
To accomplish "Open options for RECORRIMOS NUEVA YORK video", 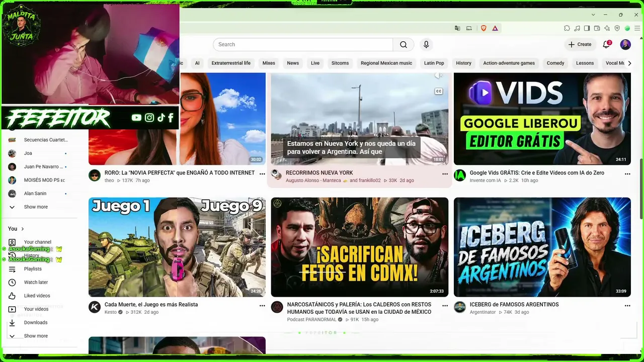I will coord(445,173).
